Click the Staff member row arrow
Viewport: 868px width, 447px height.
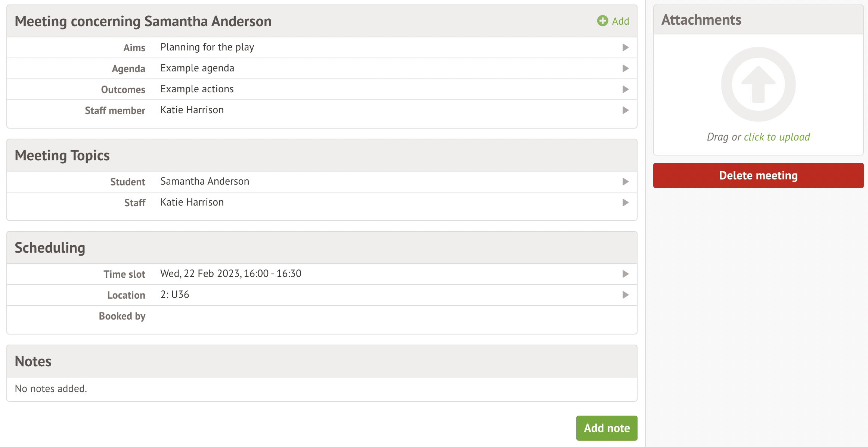(625, 110)
